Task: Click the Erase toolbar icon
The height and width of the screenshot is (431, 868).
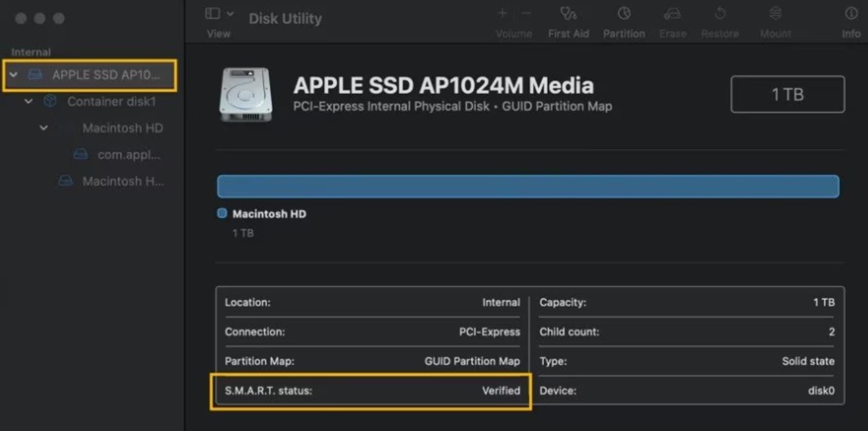Action: pyautogui.click(x=672, y=14)
